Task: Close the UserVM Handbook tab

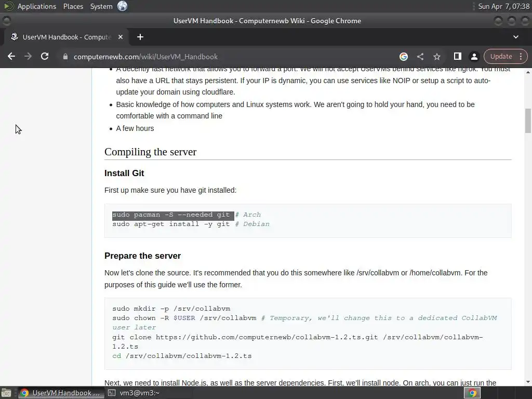Action: (x=121, y=37)
